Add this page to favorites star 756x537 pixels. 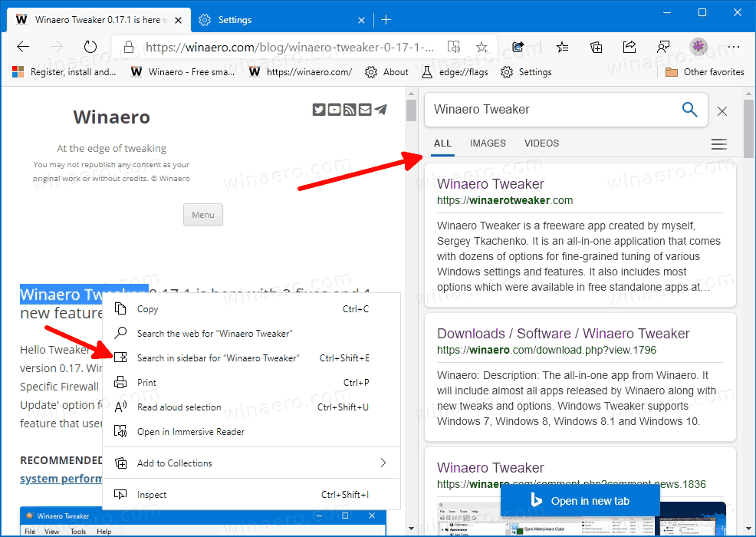[x=482, y=47]
